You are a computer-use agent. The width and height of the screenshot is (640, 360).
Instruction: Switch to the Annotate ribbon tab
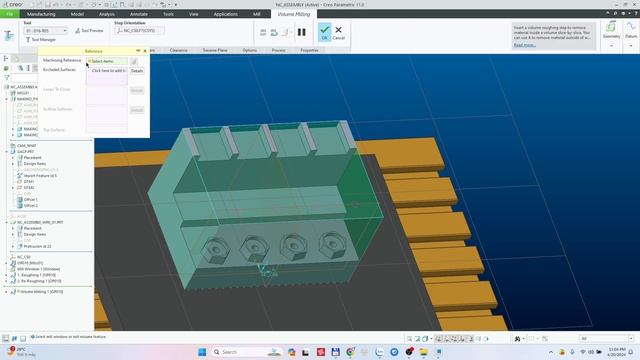[139, 14]
